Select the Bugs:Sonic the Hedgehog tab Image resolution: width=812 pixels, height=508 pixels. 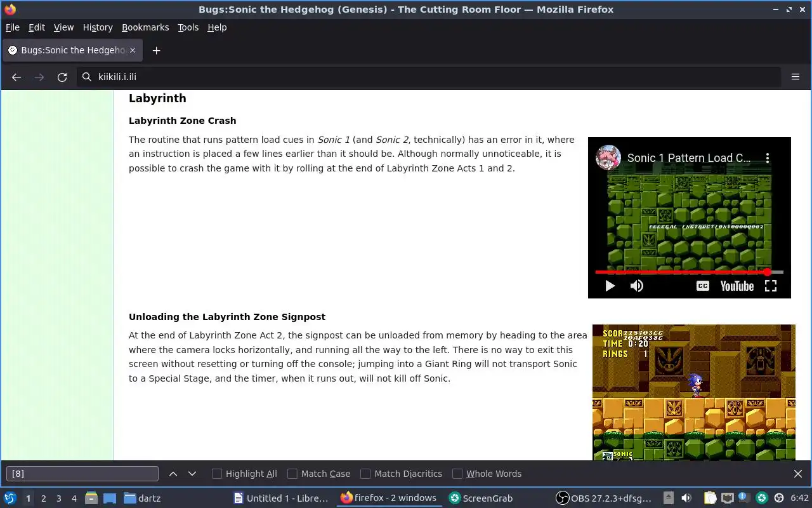click(72, 50)
